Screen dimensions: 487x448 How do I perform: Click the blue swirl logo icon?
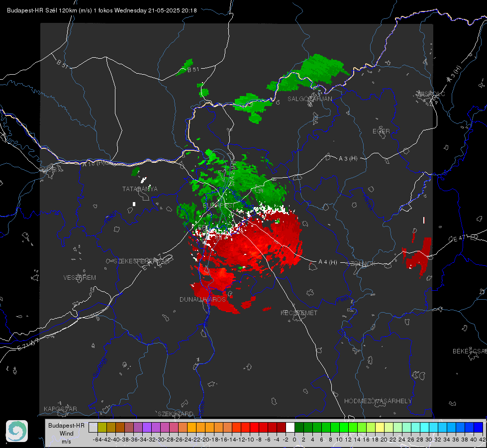[x=17, y=431]
